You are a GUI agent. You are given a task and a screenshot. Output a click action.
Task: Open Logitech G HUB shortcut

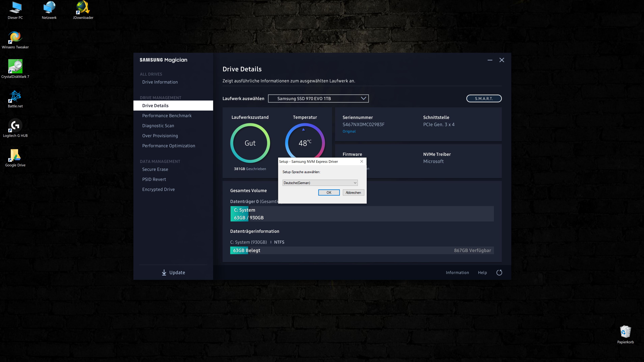(15, 125)
